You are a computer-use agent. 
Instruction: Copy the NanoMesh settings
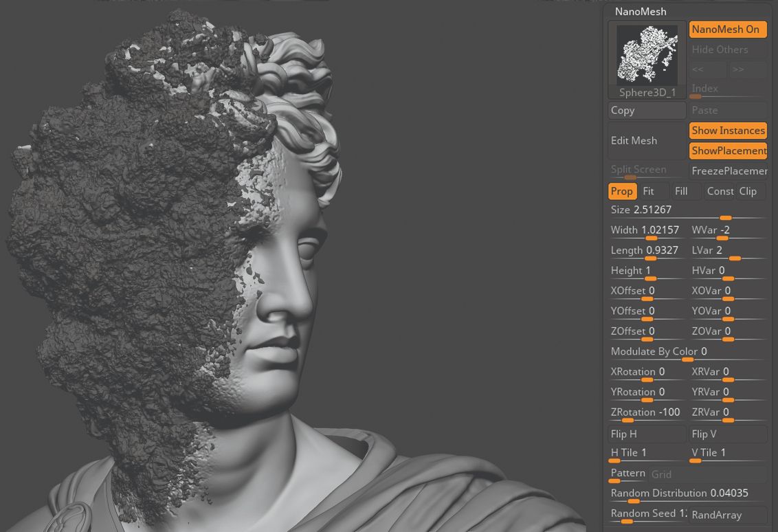click(646, 110)
